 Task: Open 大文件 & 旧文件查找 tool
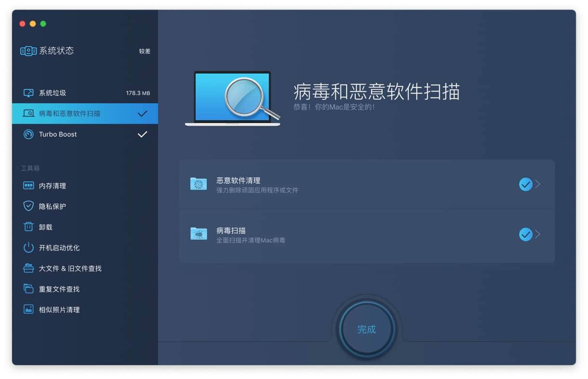[85, 269]
